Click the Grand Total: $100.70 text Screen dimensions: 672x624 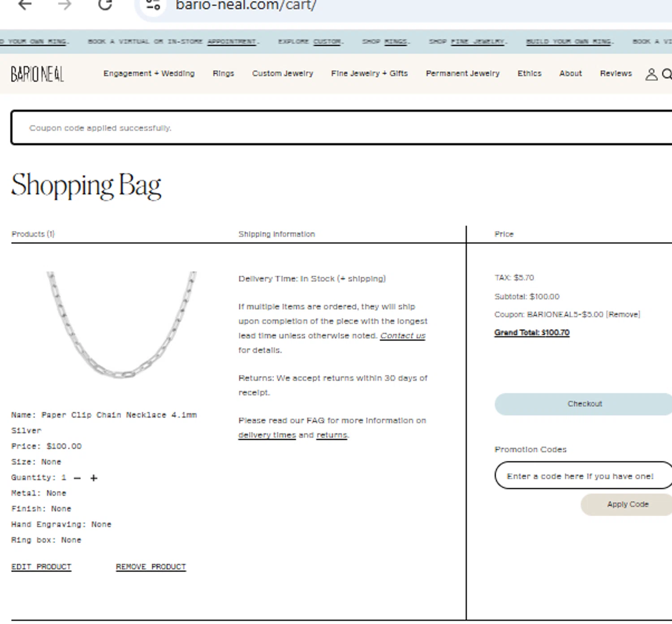pos(532,332)
